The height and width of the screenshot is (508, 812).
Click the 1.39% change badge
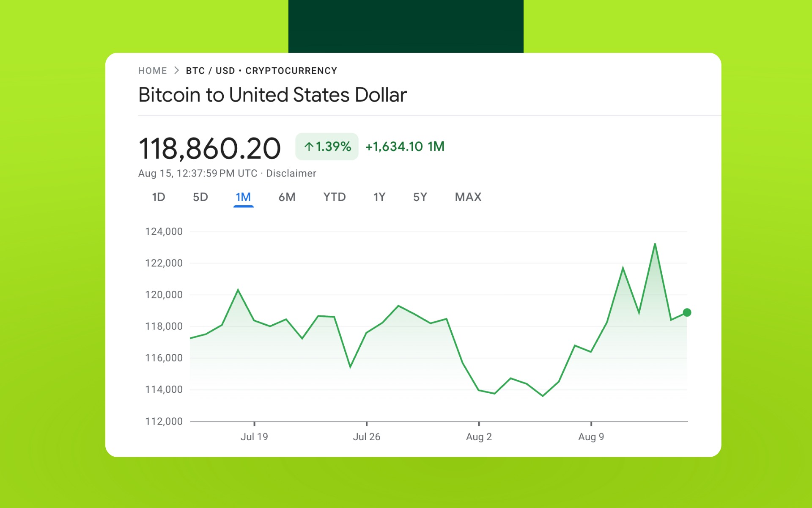(x=327, y=146)
